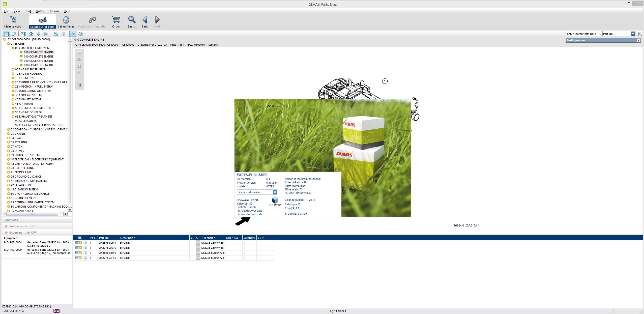Select the 12 CAB / OPERATOR'S PLATFORM item
This screenshot has width=644, height=314.
[32, 164]
